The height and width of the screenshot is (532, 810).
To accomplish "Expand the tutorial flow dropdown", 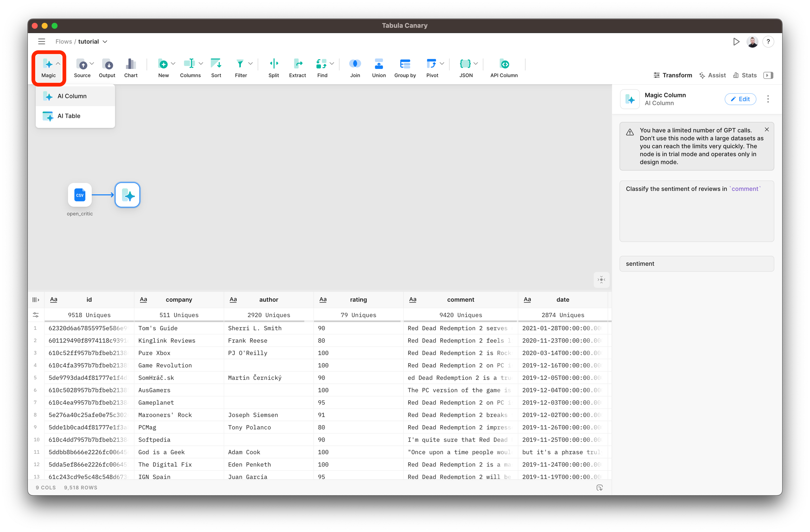I will 105,41.
